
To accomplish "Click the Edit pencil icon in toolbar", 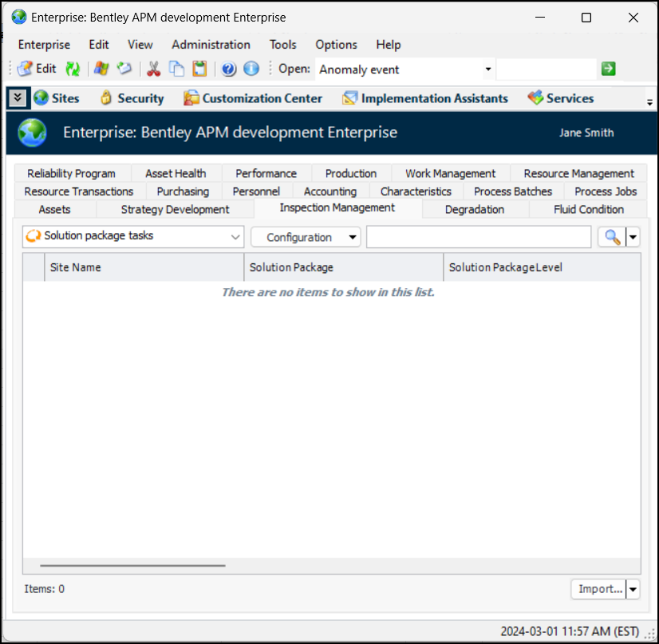I will click(x=25, y=69).
